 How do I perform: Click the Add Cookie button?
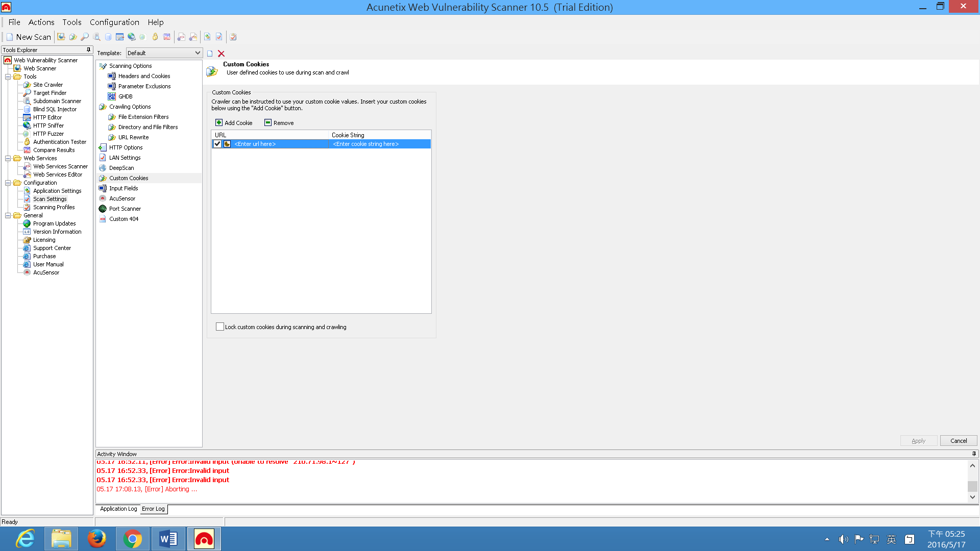pos(234,123)
